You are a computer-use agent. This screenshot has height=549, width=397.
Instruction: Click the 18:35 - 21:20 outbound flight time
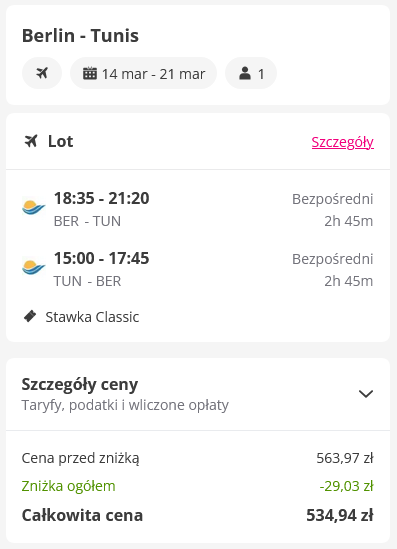click(102, 198)
